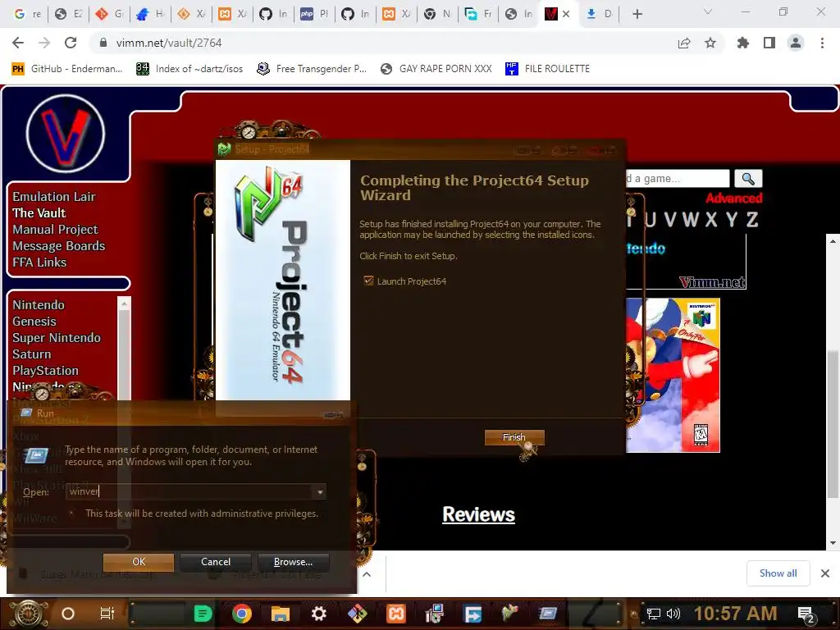Viewport: 840px width, 630px height.
Task: Toggle Chrome's side panel icon
Action: tap(769, 43)
